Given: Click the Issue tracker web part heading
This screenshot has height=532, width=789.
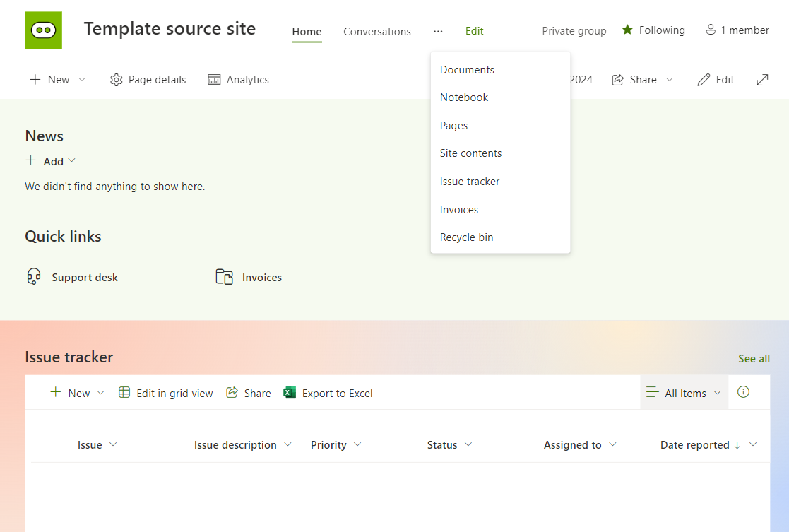Looking at the screenshot, I should pos(69,357).
